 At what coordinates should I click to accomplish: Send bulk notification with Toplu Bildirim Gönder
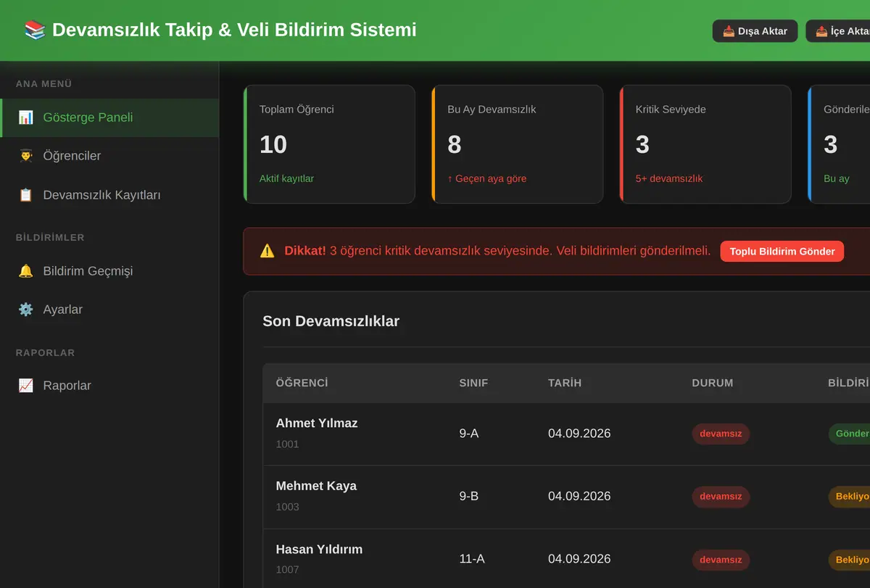(x=782, y=252)
